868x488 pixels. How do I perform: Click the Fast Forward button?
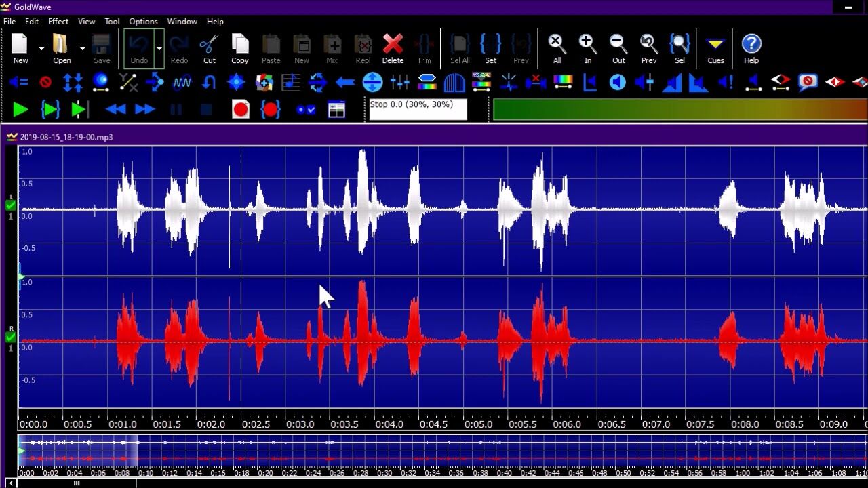(x=145, y=109)
